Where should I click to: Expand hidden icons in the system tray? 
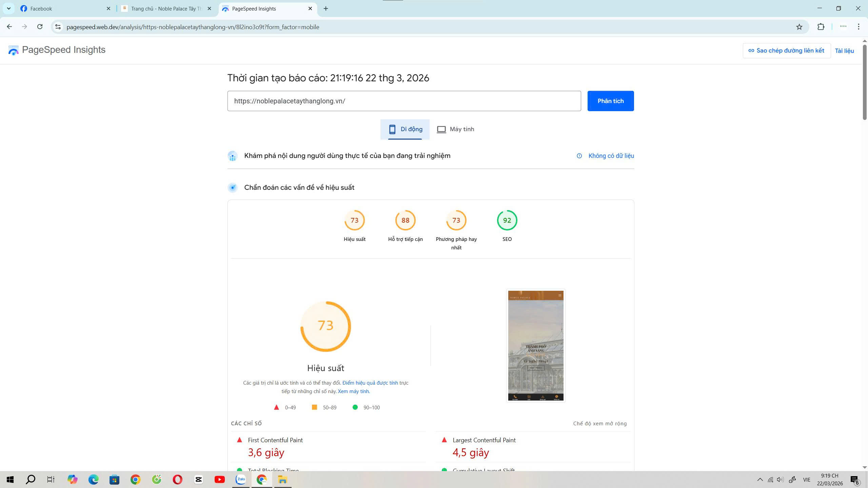click(759, 479)
